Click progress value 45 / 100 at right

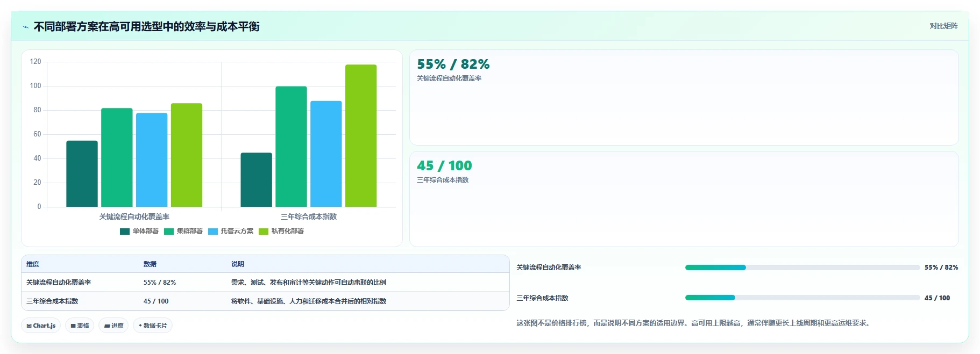click(x=937, y=298)
